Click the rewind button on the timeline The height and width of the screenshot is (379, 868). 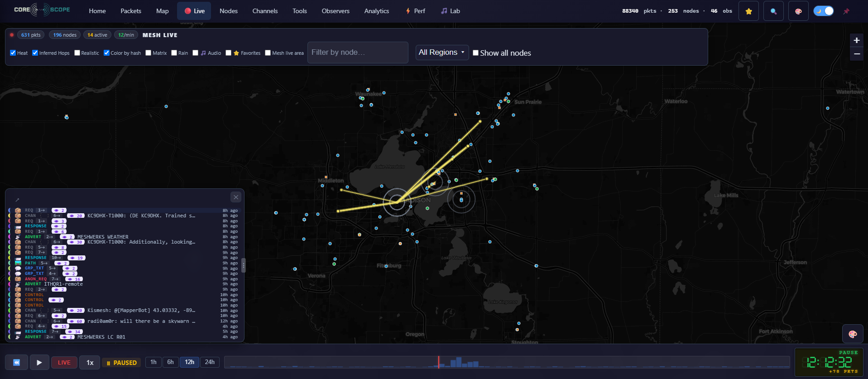(x=16, y=362)
